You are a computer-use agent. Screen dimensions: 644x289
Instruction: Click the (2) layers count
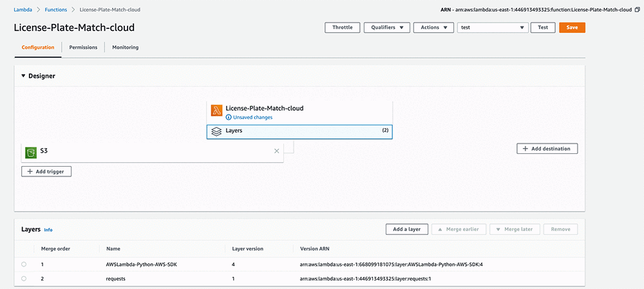pos(385,130)
